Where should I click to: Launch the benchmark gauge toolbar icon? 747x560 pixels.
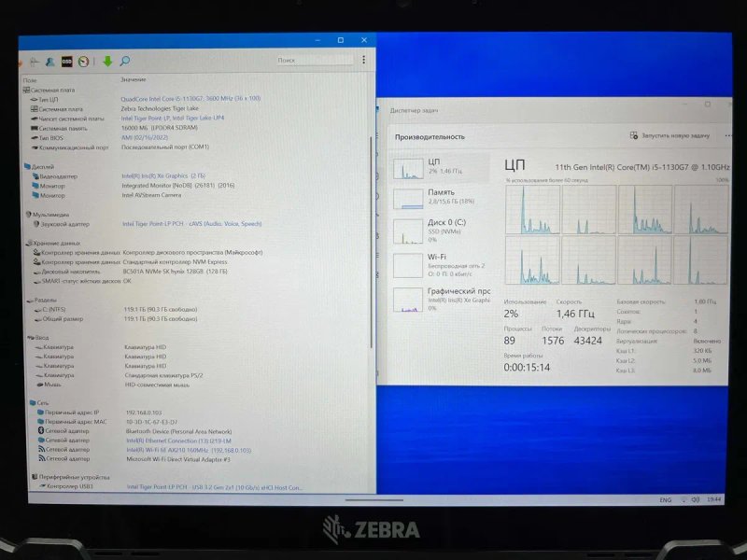(83, 62)
